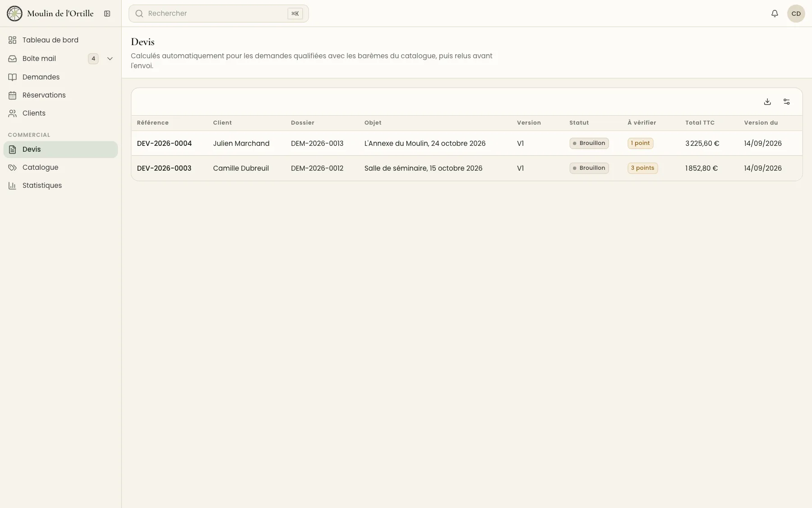Sort by the Total TTC column header
Image resolution: width=812 pixels, height=508 pixels.
coord(700,123)
